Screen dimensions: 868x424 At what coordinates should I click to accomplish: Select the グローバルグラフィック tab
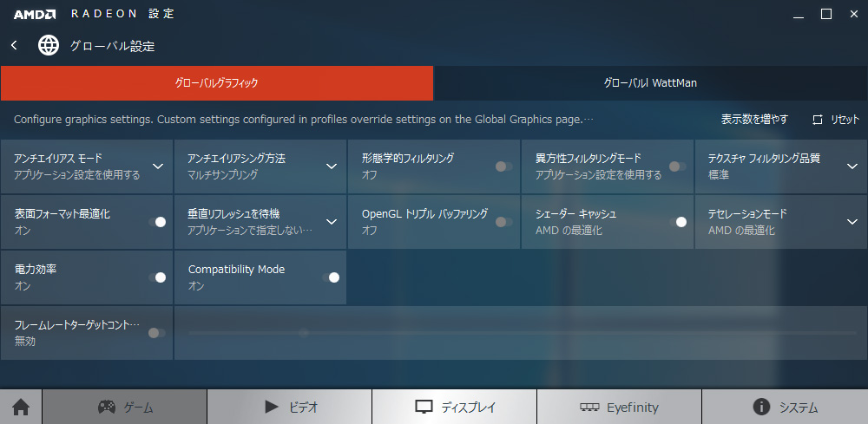click(x=217, y=83)
